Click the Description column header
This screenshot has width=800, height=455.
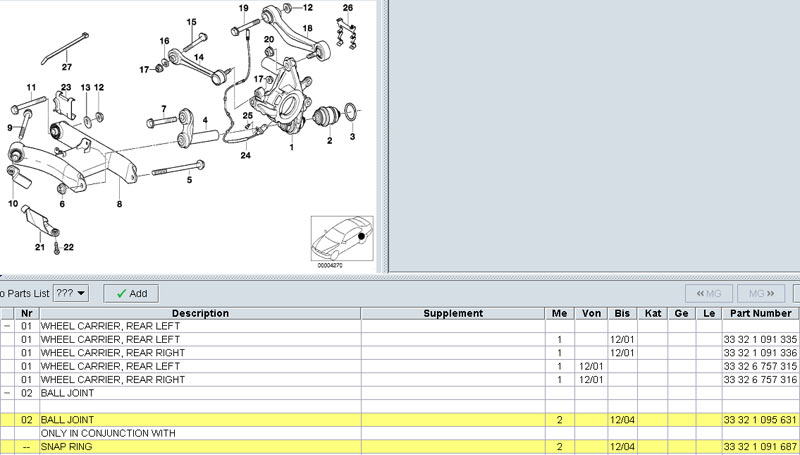[200, 314]
